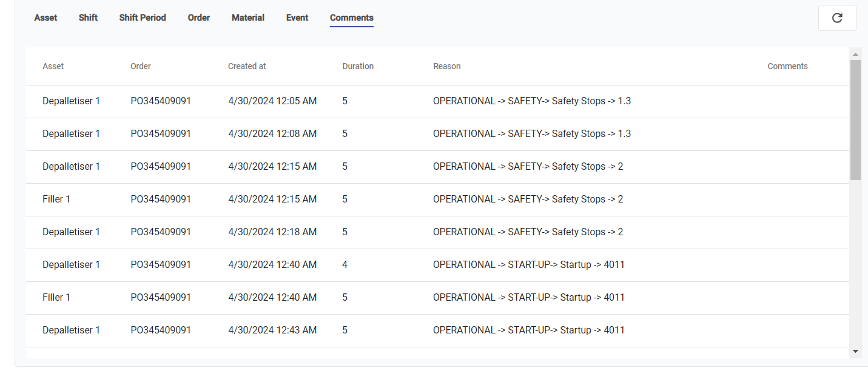
Task: Click the Duration column header
Action: point(358,66)
